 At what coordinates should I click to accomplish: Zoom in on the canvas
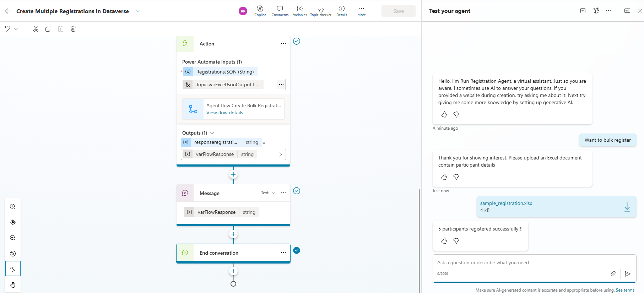[13, 207]
